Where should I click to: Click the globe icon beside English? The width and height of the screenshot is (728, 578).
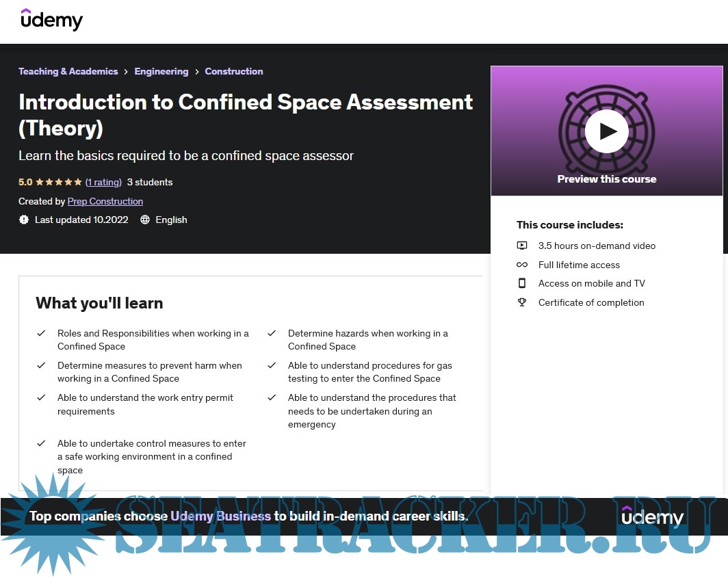[145, 220]
